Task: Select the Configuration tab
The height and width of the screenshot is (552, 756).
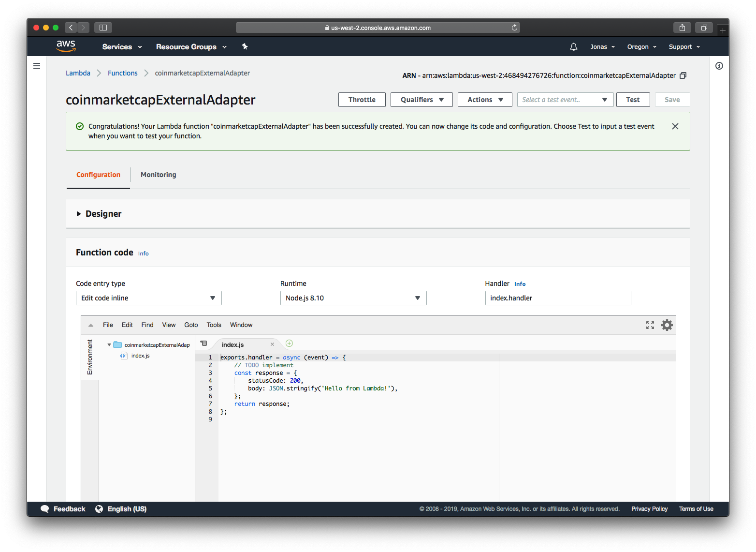Action: (x=98, y=175)
